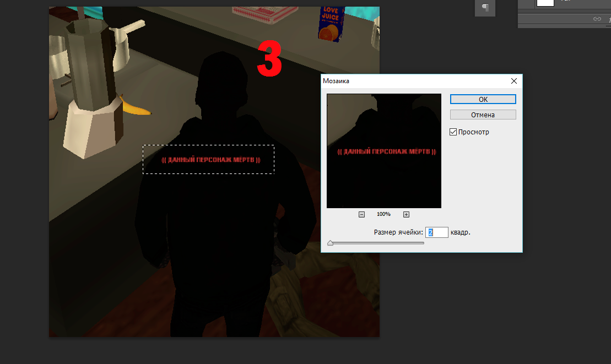Click the Love Juice carton in the image
Screen dimensions: 611x364
click(x=331, y=24)
